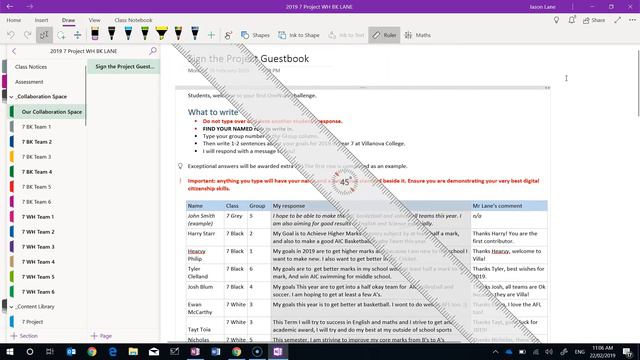Open File Explorer from the taskbar
Screen dimensions: 640x360
pos(133,351)
